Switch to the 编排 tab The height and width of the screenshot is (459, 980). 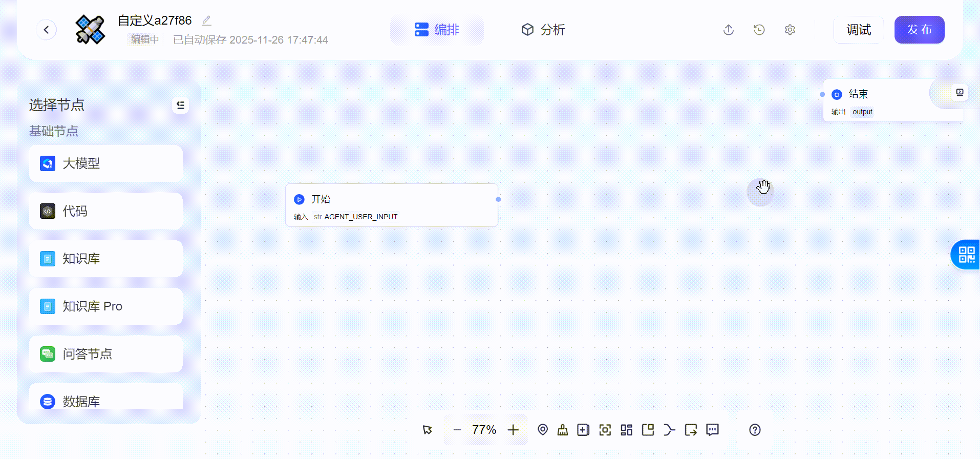point(437,30)
